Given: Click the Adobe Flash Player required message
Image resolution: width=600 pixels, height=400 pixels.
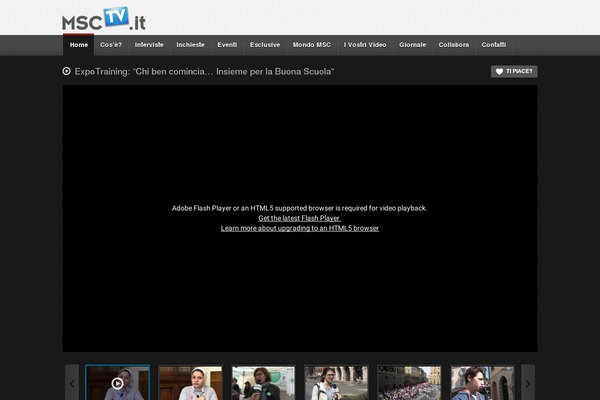Looking at the screenshot, I should [x=299, y=208].
